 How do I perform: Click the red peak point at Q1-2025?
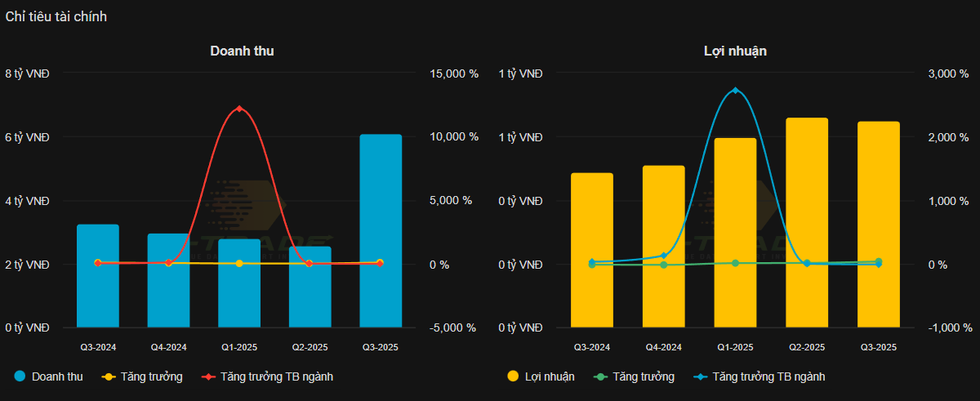click(239, 109)
